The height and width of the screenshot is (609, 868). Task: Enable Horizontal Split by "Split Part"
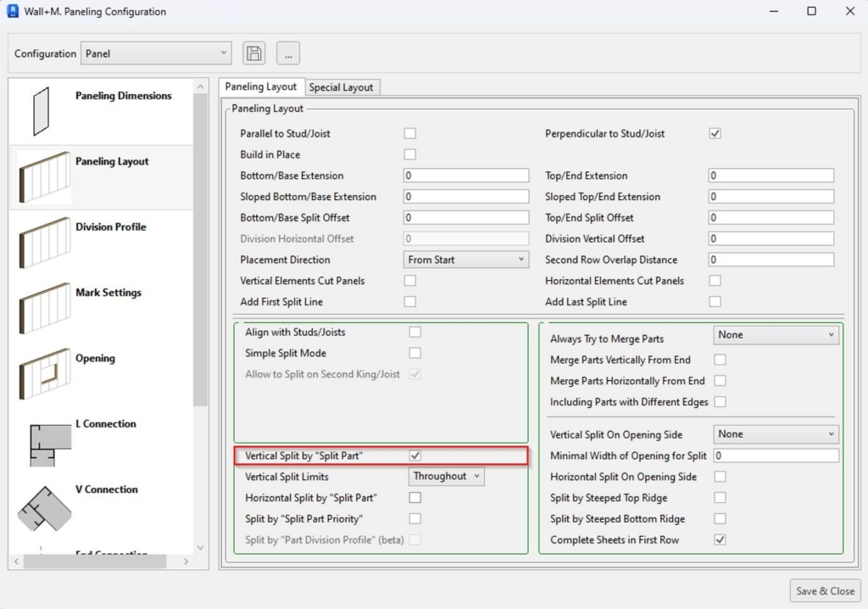pyautogui.click(x=415, y=498)
